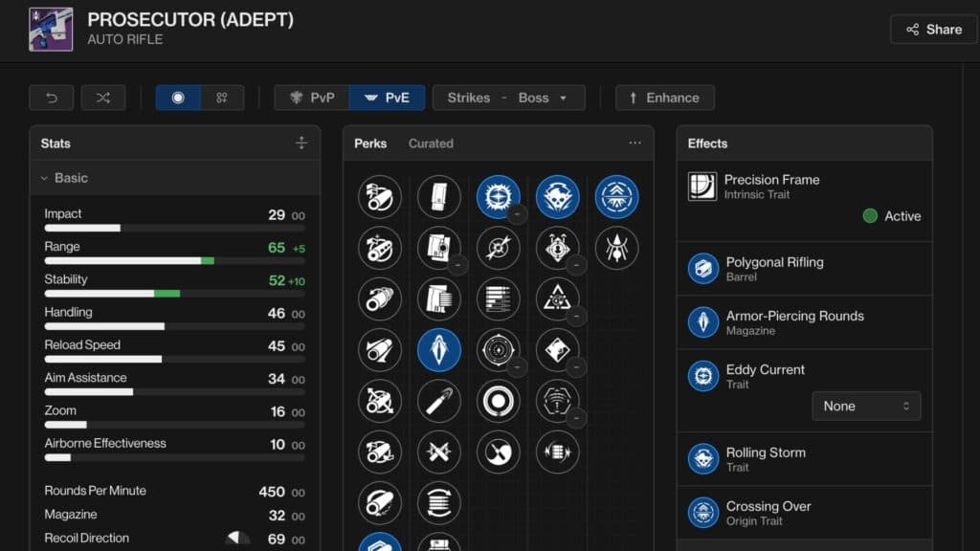Click the randomize perks shuffle icon
Screen dimensions: 980x551
click(103, 97)
